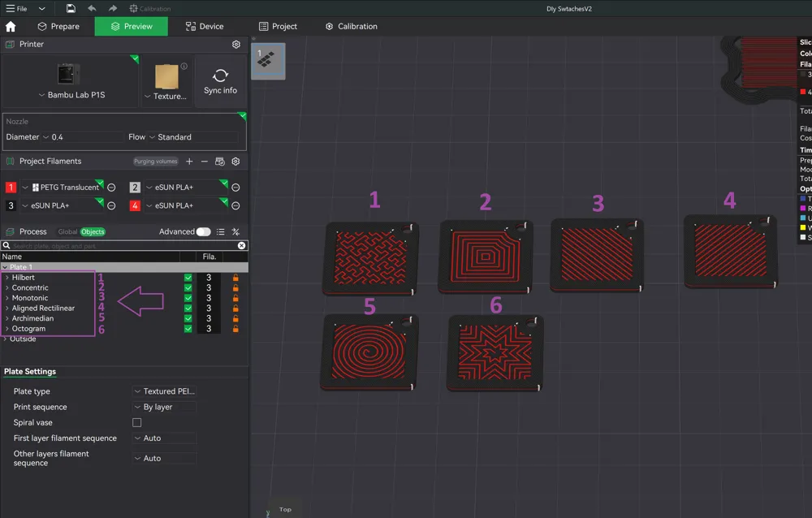Click the process list settings icon
Viewport: 812px width, 518px height.
point(221,232)
